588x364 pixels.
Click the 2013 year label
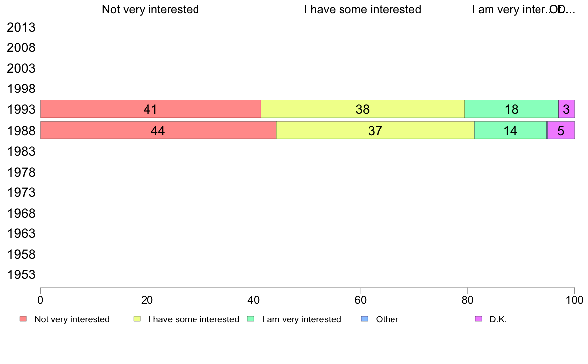[21, 28]
